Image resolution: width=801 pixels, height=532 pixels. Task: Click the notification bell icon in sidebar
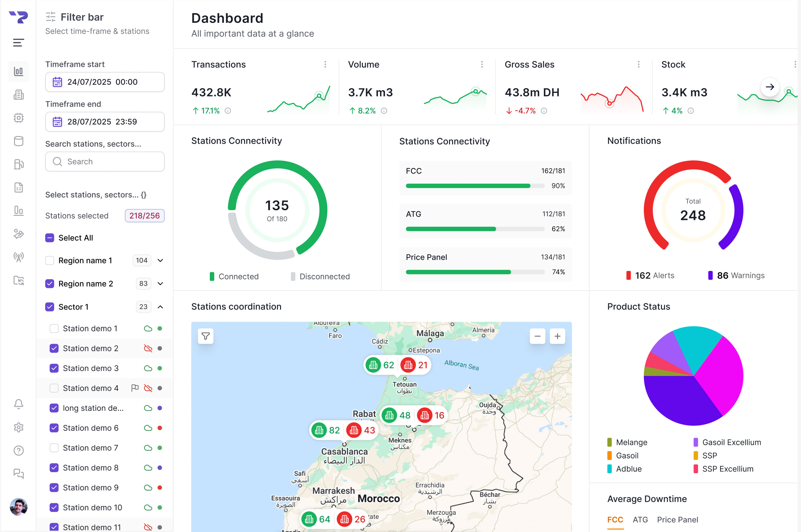point(18,404)
